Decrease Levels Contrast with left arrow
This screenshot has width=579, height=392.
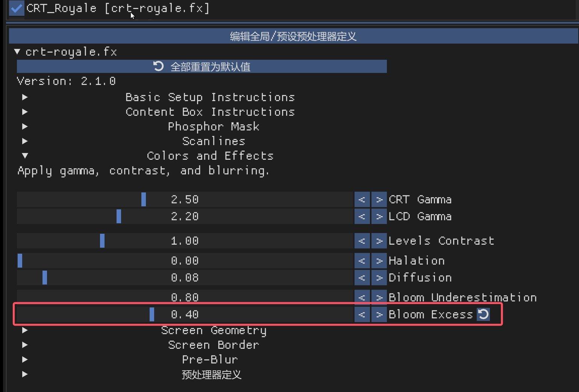point(362,241)
